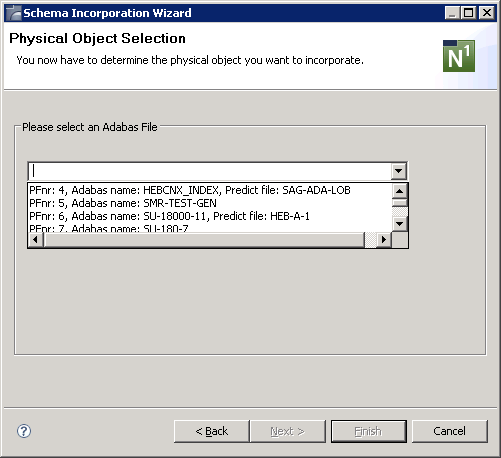The width and height of the screenshot is (501, 458).
Task: Click the wizard title bar icon
Action: coord(14,13)
